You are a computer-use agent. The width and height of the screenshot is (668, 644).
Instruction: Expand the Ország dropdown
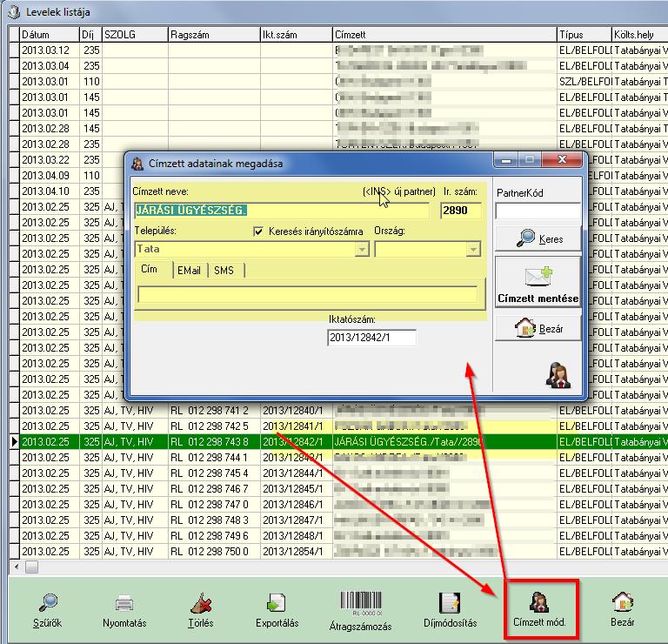[473, 249]
